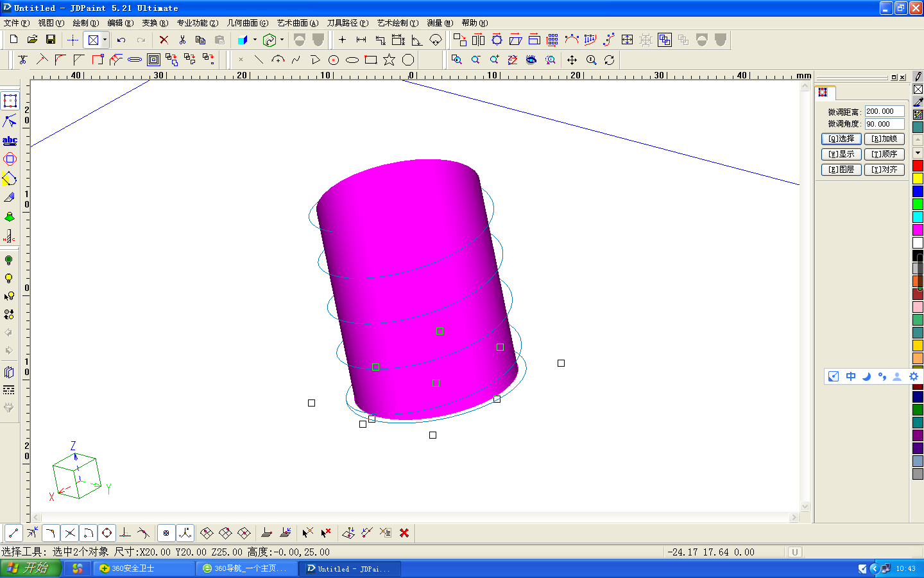Click the [R]加锁 button
Screen dimensions: 924x578
coord(884,139)
